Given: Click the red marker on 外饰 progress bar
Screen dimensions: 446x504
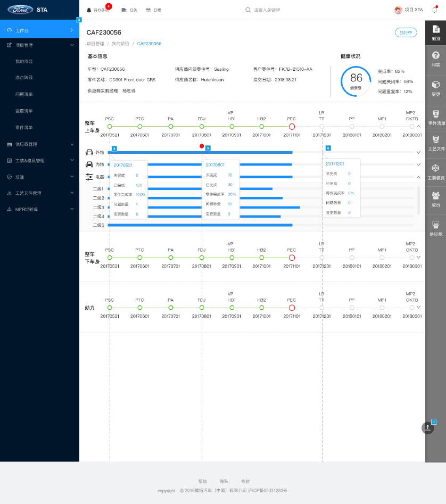Looking at the screenshot, I should (x=202, y=146).
